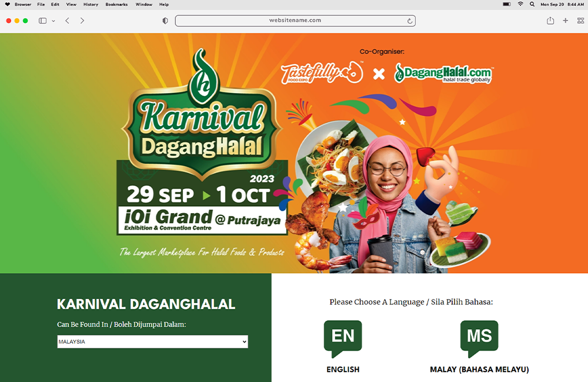Add a new tab with plus icon
The width and height of the screenshot is (588, 382).
point(566,21)
